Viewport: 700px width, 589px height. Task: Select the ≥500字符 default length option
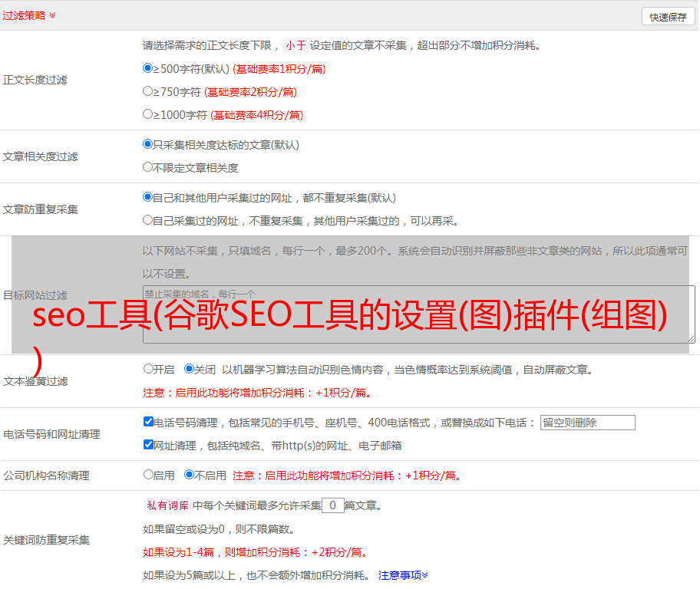[x=147, y=67]
